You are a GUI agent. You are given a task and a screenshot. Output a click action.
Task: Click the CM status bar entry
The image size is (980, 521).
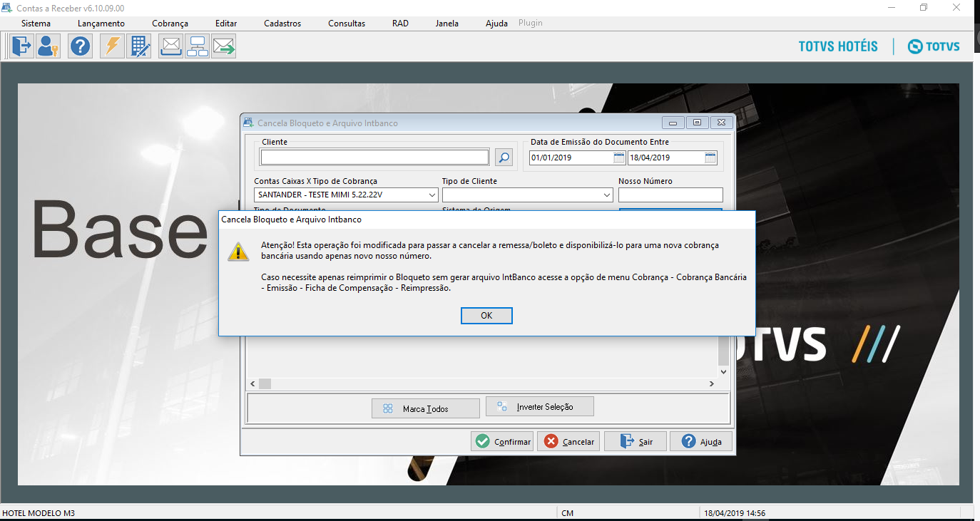pos(568,513)
